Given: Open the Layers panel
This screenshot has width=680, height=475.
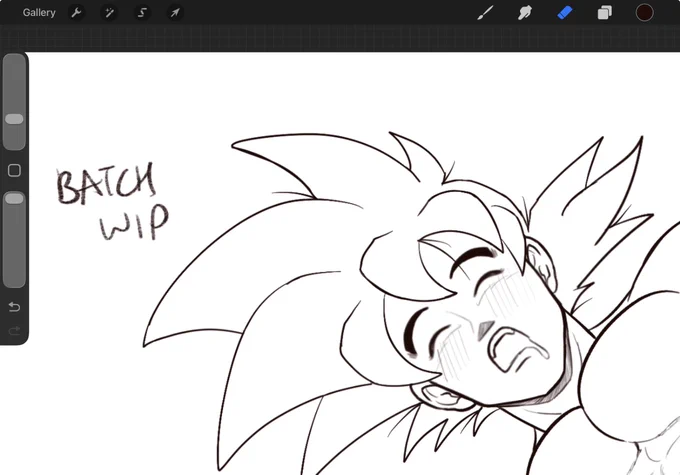Looking at the screenshot, I should [x=605, y=13].
